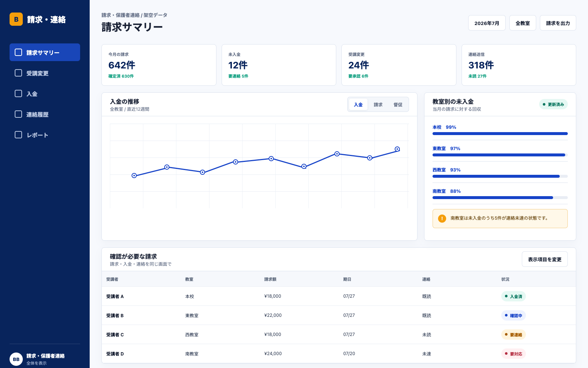The width and height of the screenshot is (588, 368).
Task: Click the 今月の請求 642件 card
Action: (159, 65)
